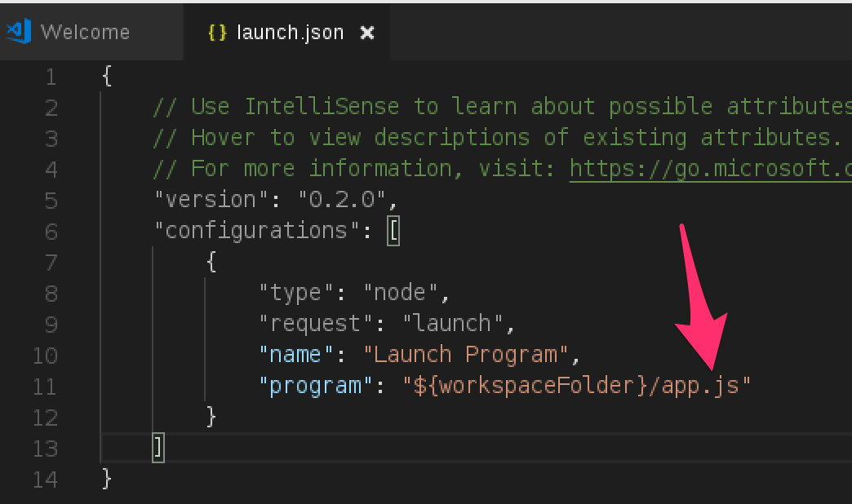Click the highlighted opening bracket after configurations
852x504 pixels.
393,232
